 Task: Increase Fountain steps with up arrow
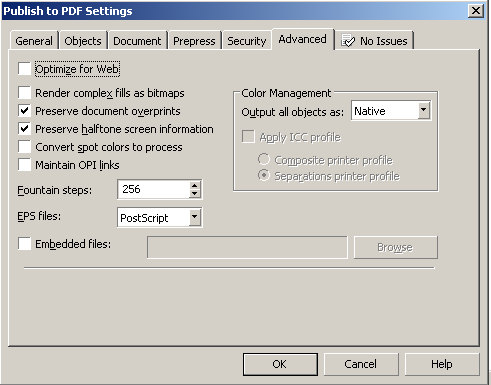click(195, 185)
